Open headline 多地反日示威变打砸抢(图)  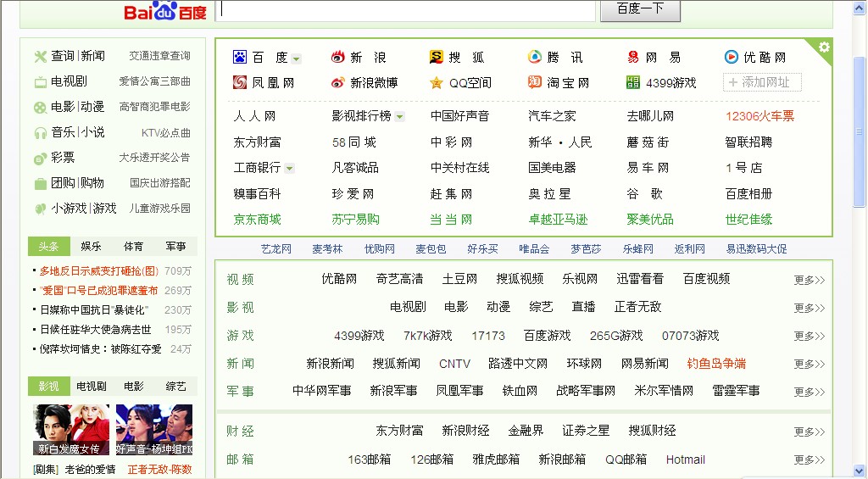(99, 271)
